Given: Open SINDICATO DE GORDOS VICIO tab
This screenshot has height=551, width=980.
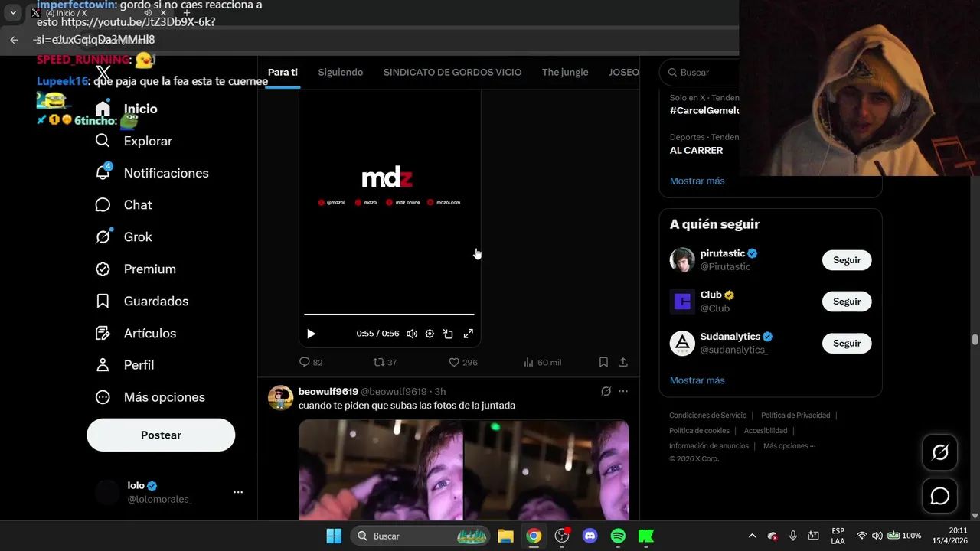Looking at the screenshot, I should 452,72.
